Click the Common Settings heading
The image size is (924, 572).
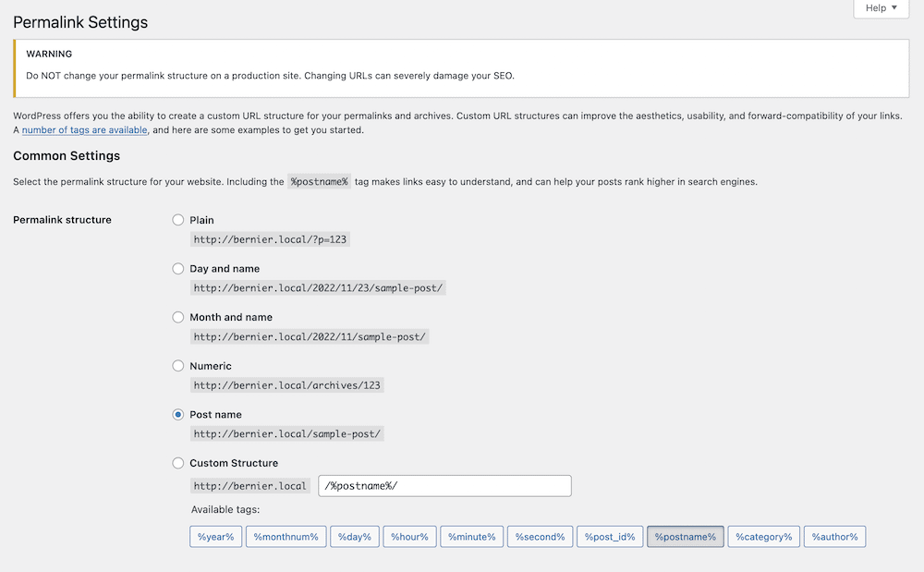click(x=67, y=155)
